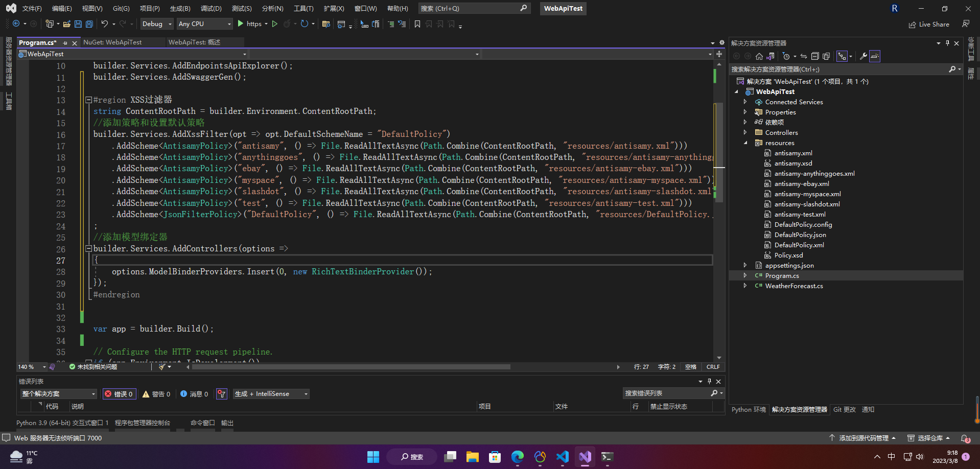Open the Debug configuration dropdown
The image size is (980, 469).
pyautogui.click(x=156, y=24)
